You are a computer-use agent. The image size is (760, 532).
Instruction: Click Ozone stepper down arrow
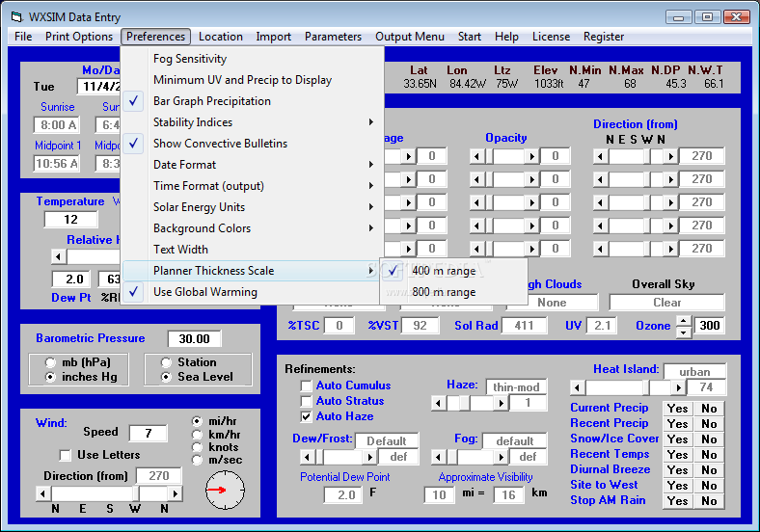click(684, 332)
